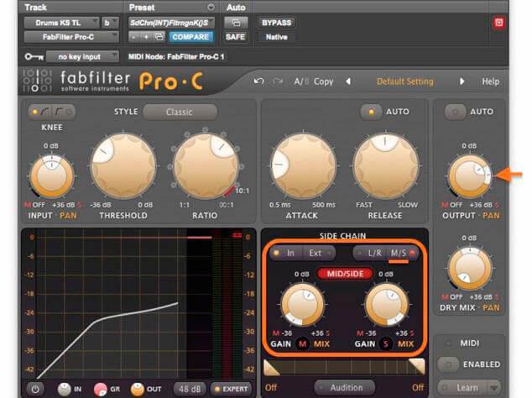Click the right side chain GAIN knob
The image size is (532, 398).
click(x=386, y=305)
